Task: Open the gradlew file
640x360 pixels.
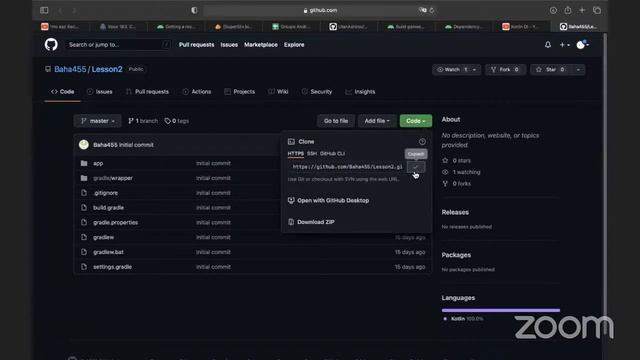Action: (103, 237)
